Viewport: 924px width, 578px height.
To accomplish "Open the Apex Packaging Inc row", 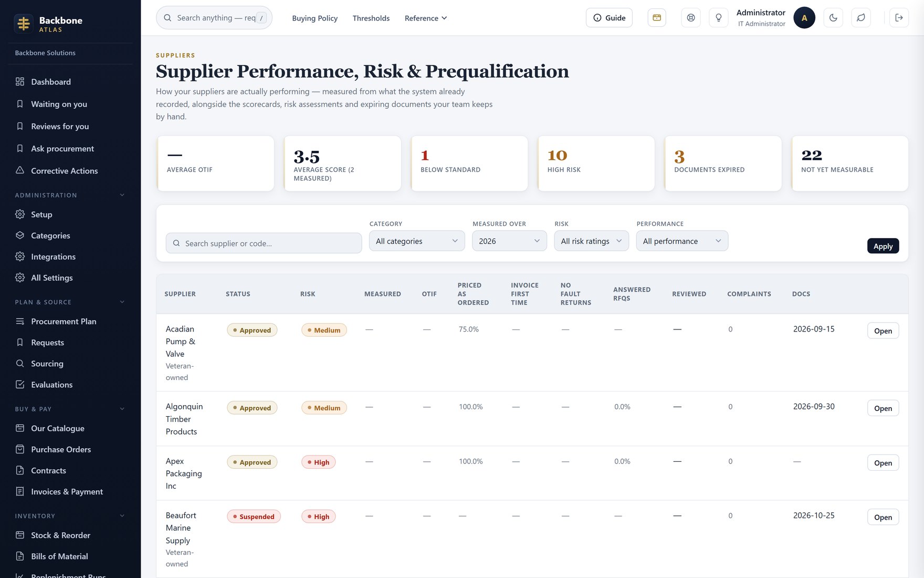I will coord(883,463).
